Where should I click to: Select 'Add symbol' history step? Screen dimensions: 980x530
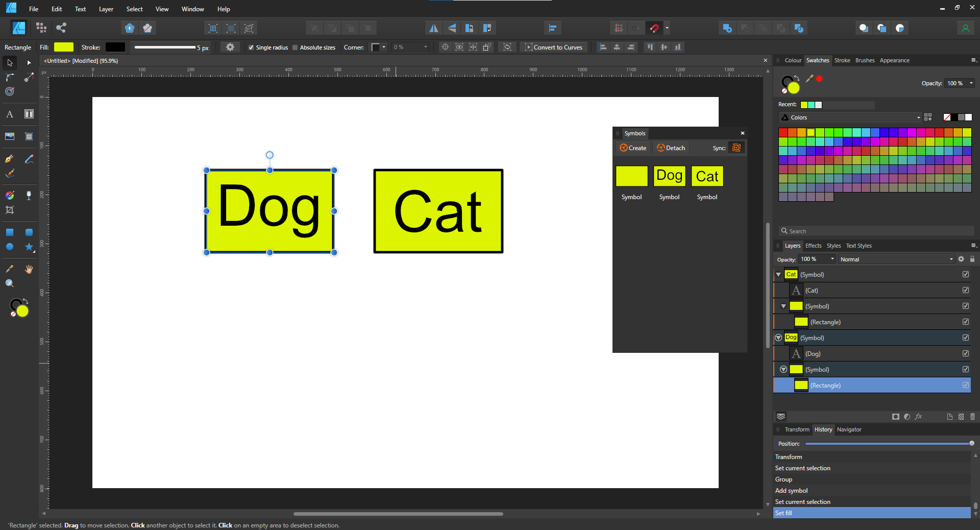pyautogui.click(x=872, y=490)
